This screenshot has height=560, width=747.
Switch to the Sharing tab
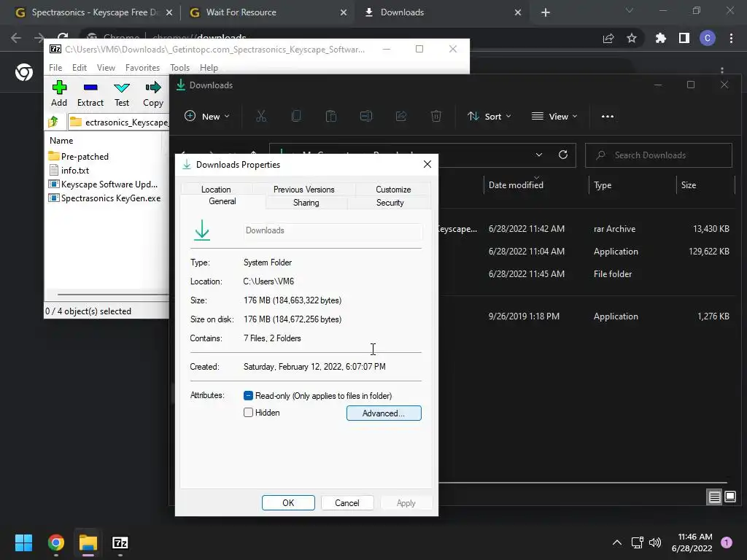coord(306,203)
